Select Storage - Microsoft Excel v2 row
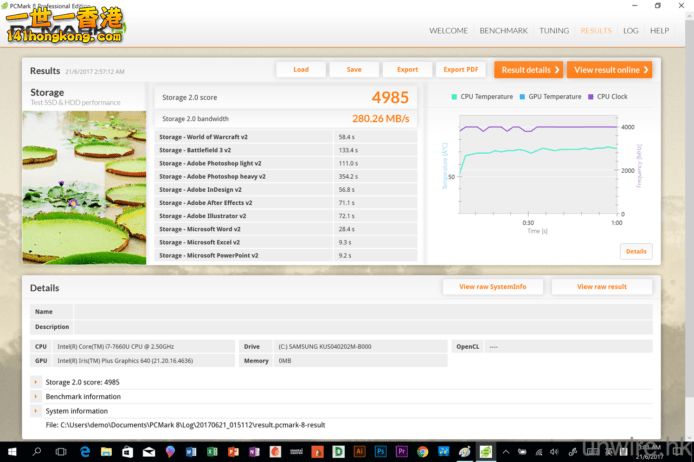The image size is (694, 462). [x=286, y=242]
